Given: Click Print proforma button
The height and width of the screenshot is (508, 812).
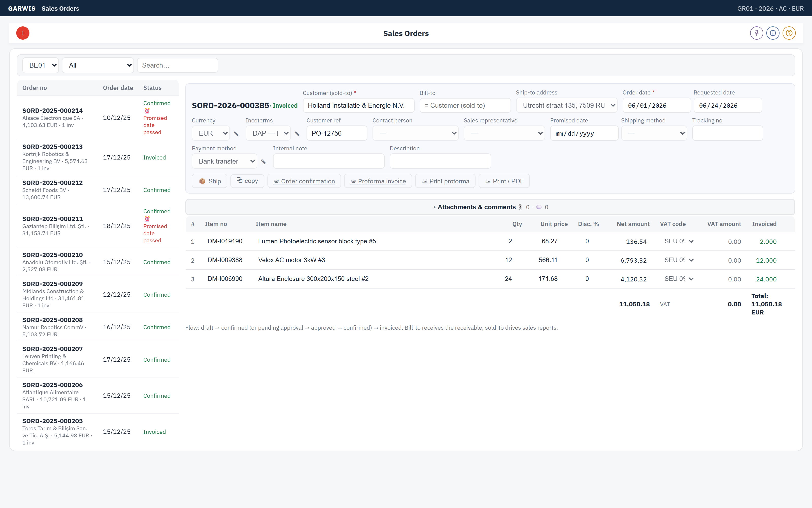Looking at the screenshot, I should tap(445, 181).
